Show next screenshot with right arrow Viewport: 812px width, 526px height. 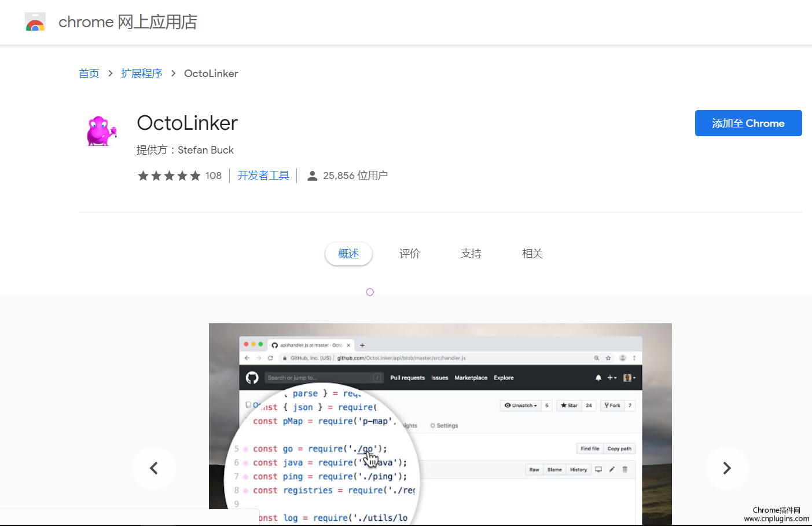click(x=727, y=468)
